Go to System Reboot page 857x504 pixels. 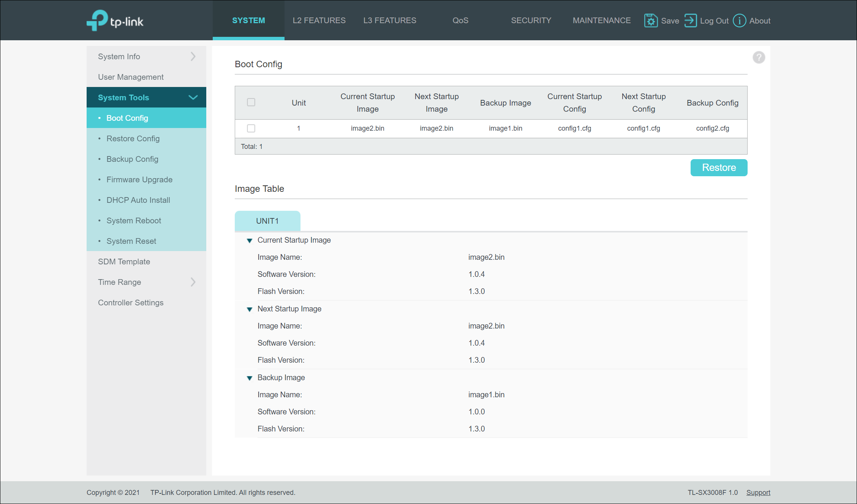tap(134, 221)
